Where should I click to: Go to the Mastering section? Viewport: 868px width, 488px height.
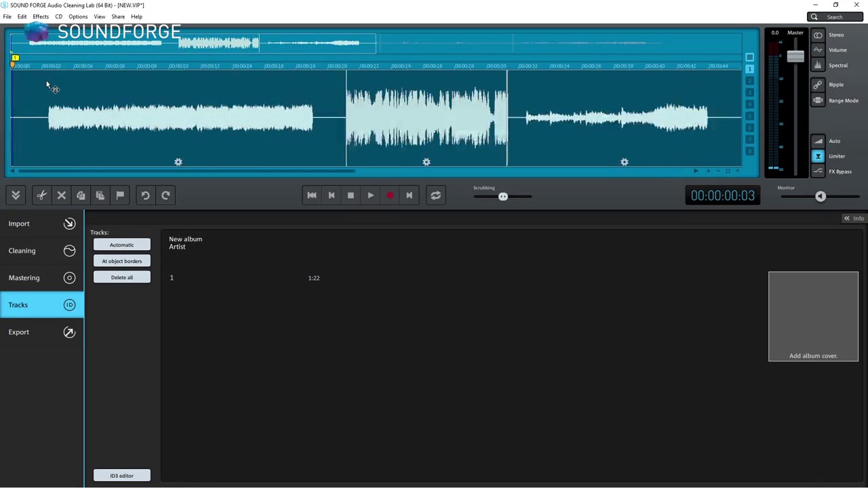coord(42,278)
